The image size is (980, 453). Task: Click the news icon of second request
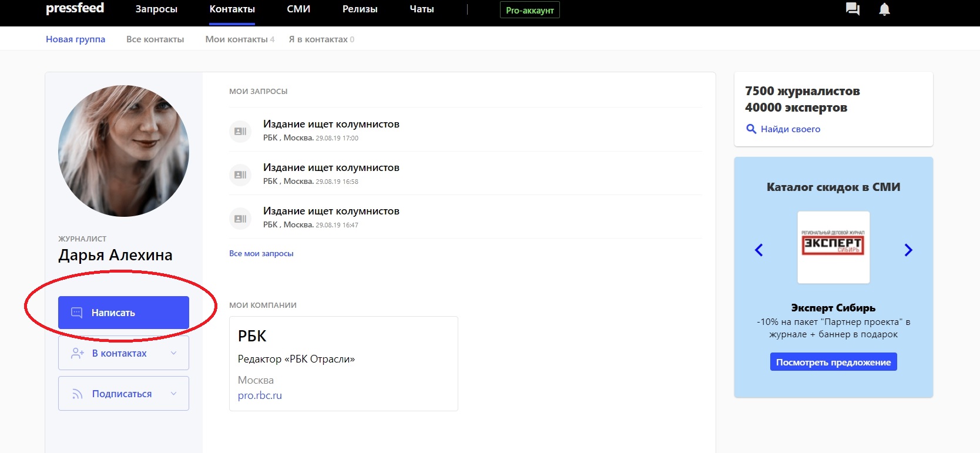[240, 175]
